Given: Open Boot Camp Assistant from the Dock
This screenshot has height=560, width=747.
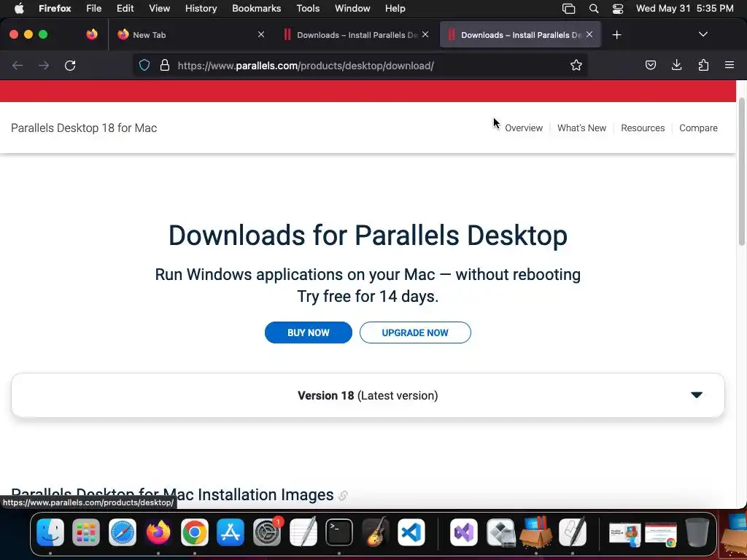Looking at the screenshot, I should tap(500, 532).
